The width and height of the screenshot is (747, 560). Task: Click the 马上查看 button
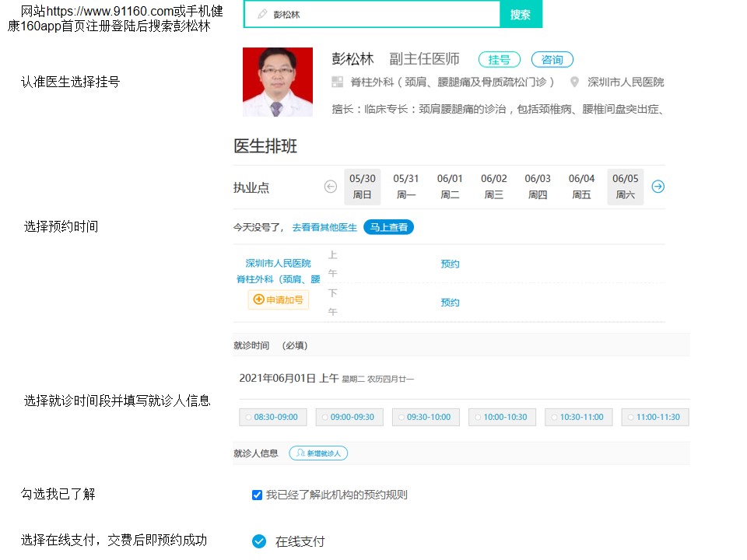click(x=388, y=227)
